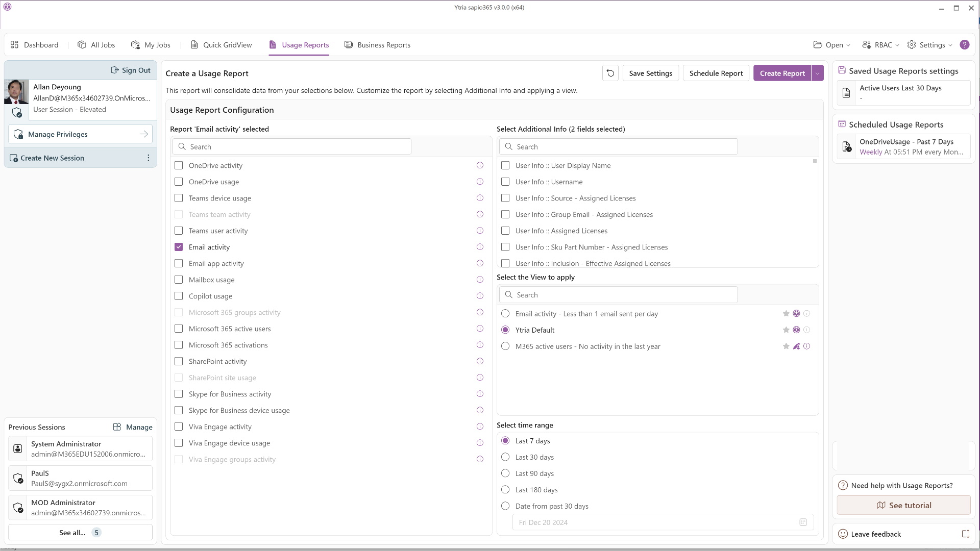Click the report type Search field

pyautogui.click(x=292, y=147)
